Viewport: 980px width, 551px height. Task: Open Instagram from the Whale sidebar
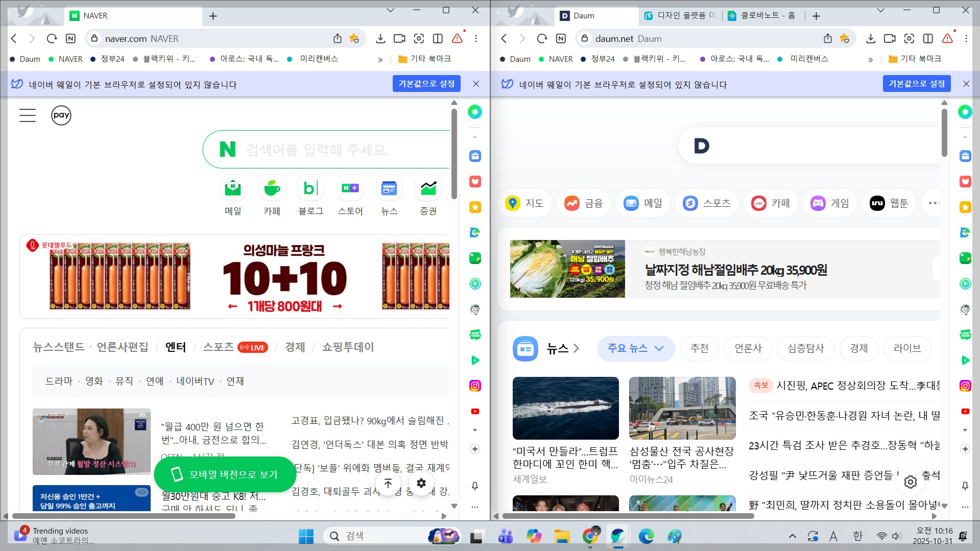(475, 386)
